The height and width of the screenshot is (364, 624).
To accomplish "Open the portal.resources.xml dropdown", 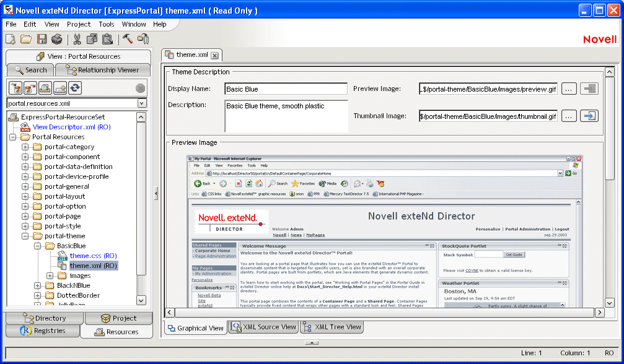I will coord(142,103).
